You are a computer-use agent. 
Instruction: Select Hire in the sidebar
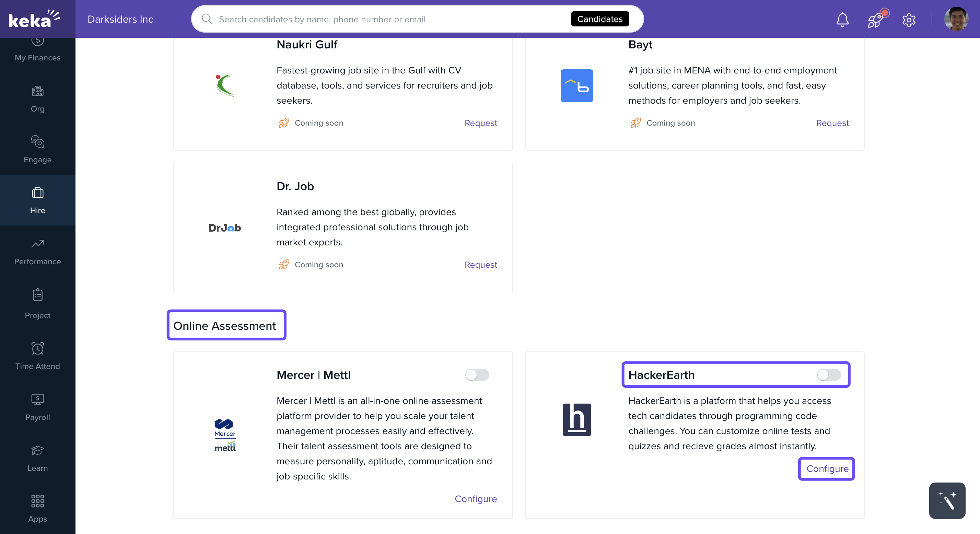click(37, 200)
